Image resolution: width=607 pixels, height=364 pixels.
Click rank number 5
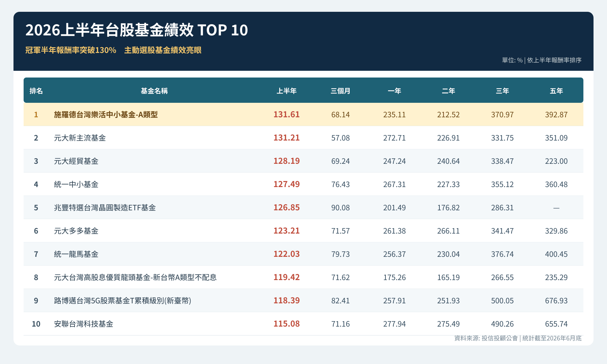[x=36, y=208]
